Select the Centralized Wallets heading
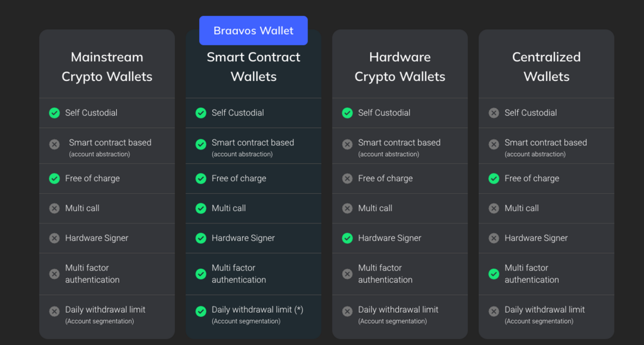The image size is (644, 345). click(x=546, y=67)
